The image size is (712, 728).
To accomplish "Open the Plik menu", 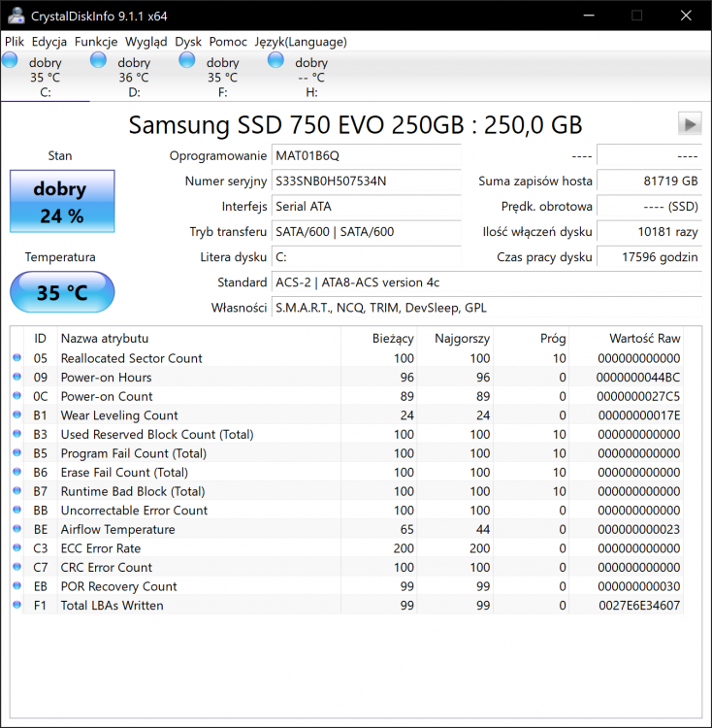I will tap(15, 42).
